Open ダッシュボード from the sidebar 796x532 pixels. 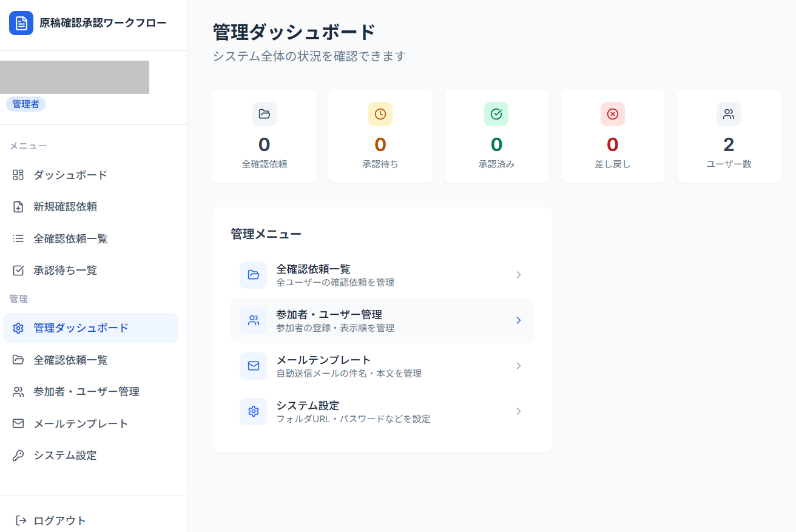point(91,175)
